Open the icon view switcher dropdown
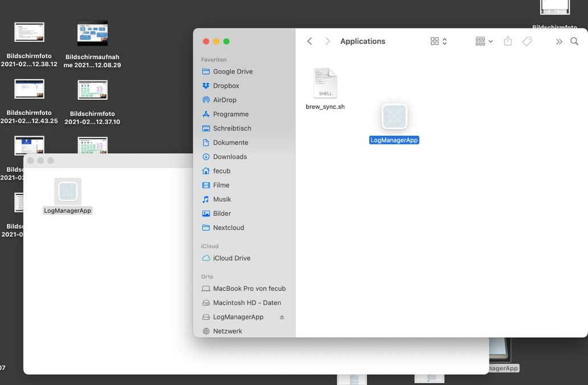This screenshot has height=385, width=588. tap(439, 41)
